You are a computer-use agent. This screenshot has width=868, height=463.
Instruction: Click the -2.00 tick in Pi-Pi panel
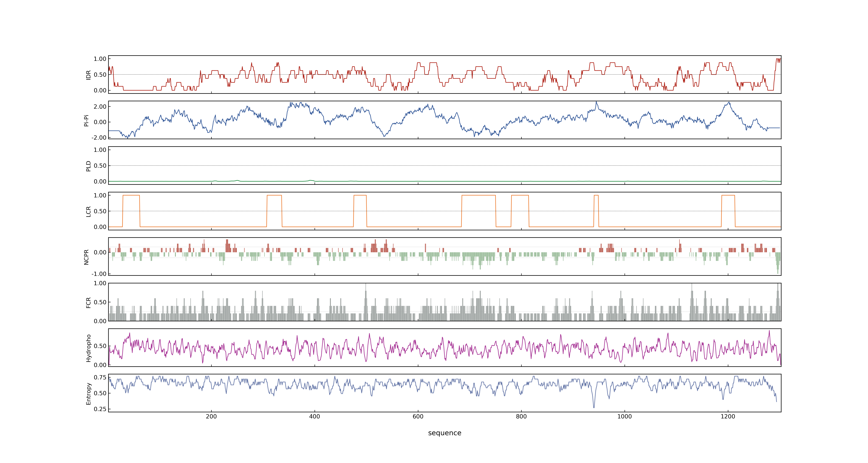coord(99,138)
